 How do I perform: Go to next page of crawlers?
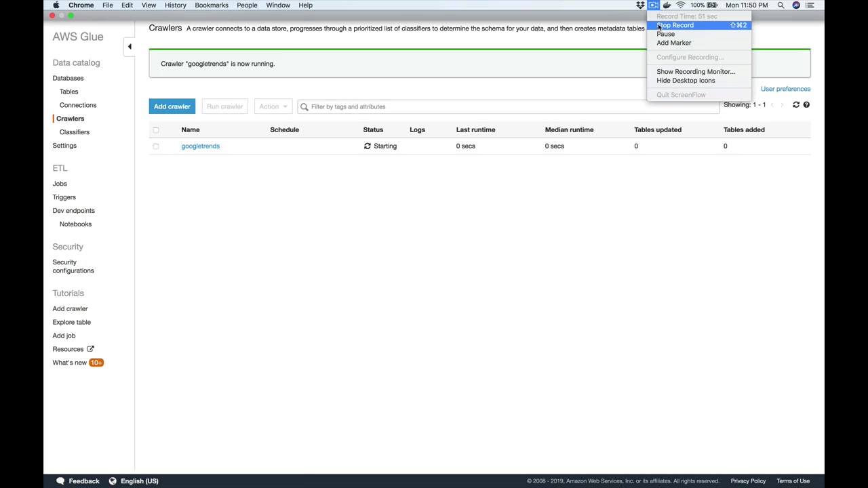coord(782,105)
